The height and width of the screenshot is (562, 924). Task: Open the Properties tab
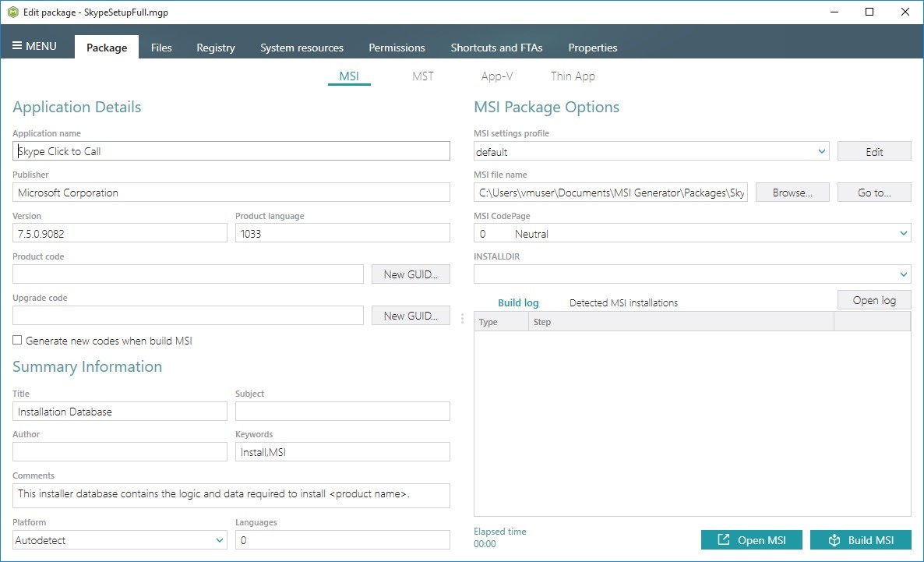pos(593,48)
